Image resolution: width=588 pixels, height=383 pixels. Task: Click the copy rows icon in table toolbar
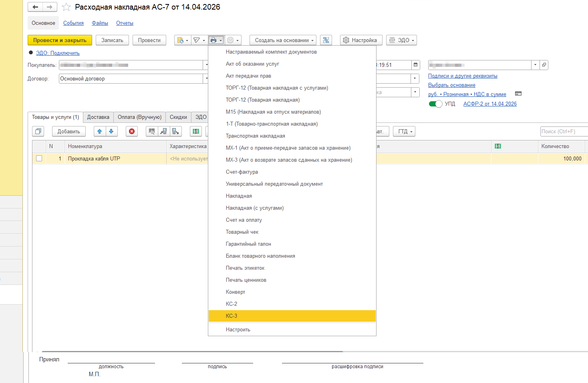pyautogui.click(x=38, y=131)
